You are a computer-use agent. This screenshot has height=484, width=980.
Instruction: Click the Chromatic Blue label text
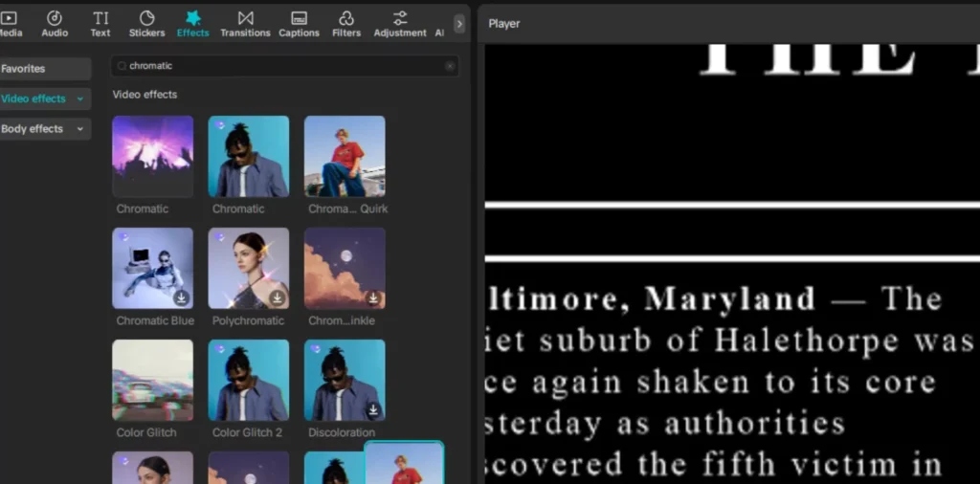(x=155, y=320)
